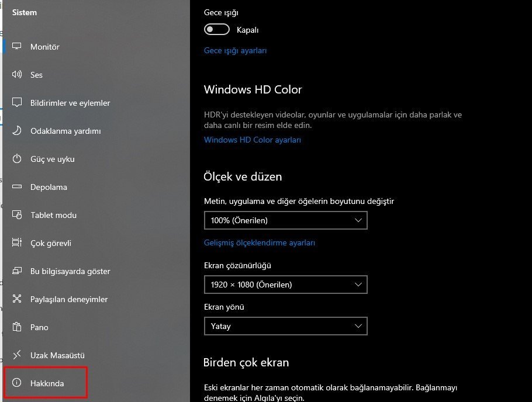Image resolution: width=532 pixels, height=402 pixels.
Task: Click the Monitör display icon in sidebar
Action: [x=16, y=46]
